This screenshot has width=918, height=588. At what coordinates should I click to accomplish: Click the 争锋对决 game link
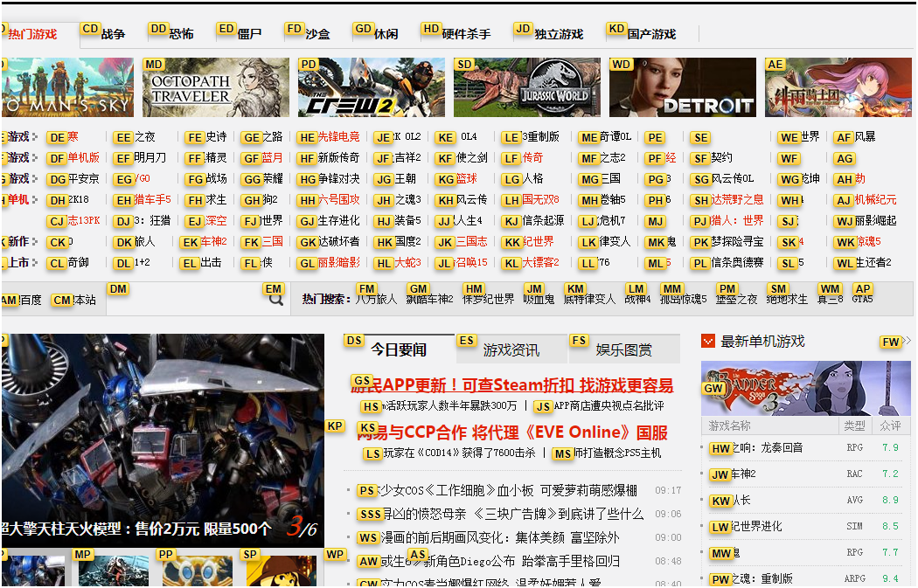(338, 179)
